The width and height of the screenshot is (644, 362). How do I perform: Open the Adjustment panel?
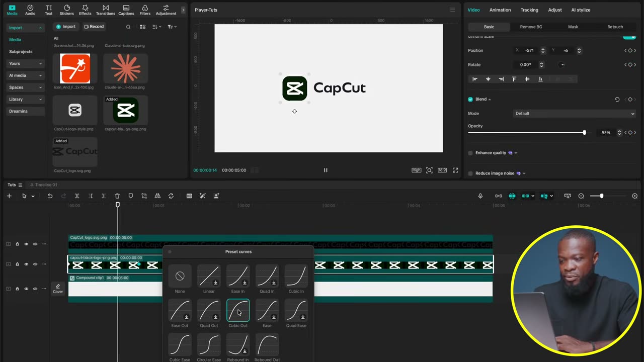166,10
